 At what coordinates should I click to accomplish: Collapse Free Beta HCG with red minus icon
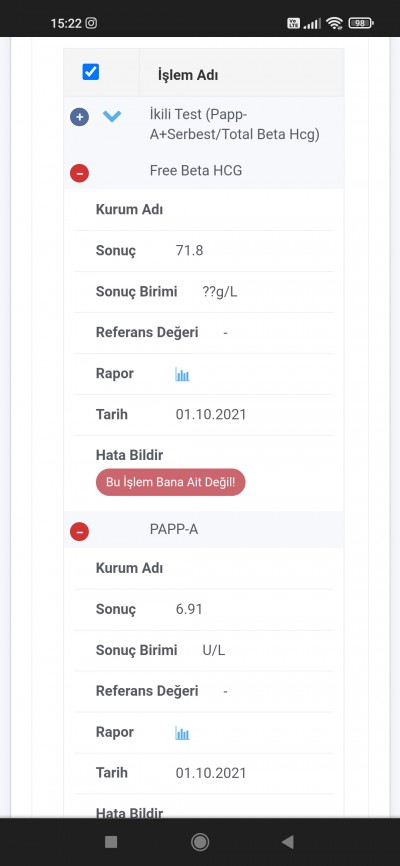coord(80,173)
